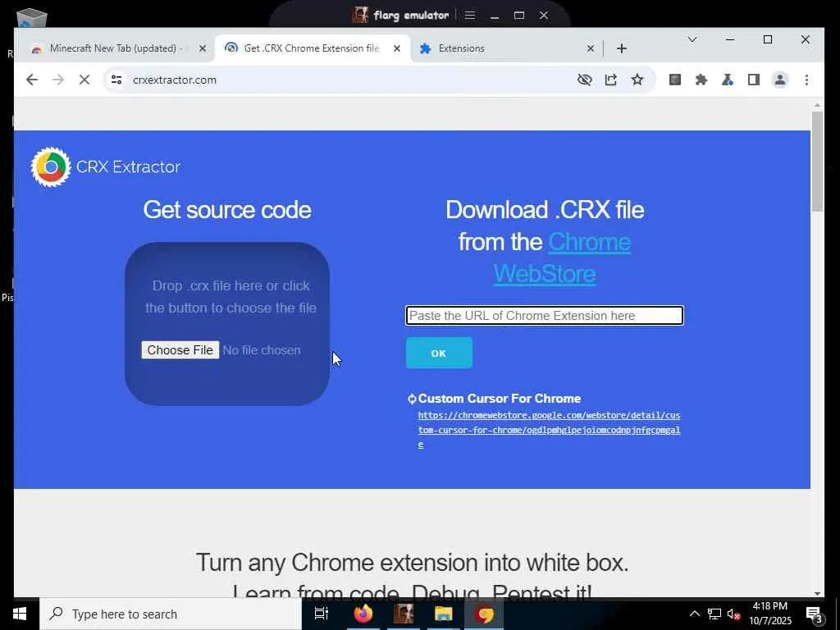Click the dark square extension icon
The height and width of the screenshot is (630, 840).
pos(675,80)
